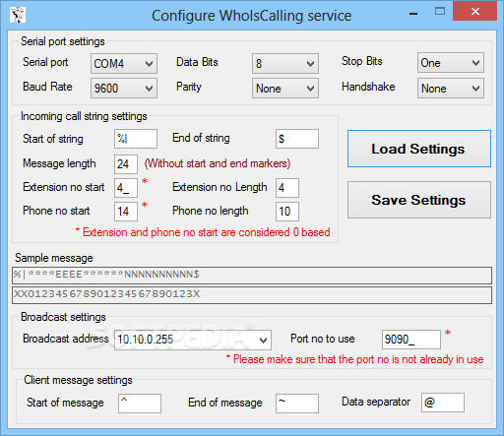The width and height of the screenshot is (504, 436).
Task: Minimize the Configure WhoIsCalling window
Action: click(413, 14)
